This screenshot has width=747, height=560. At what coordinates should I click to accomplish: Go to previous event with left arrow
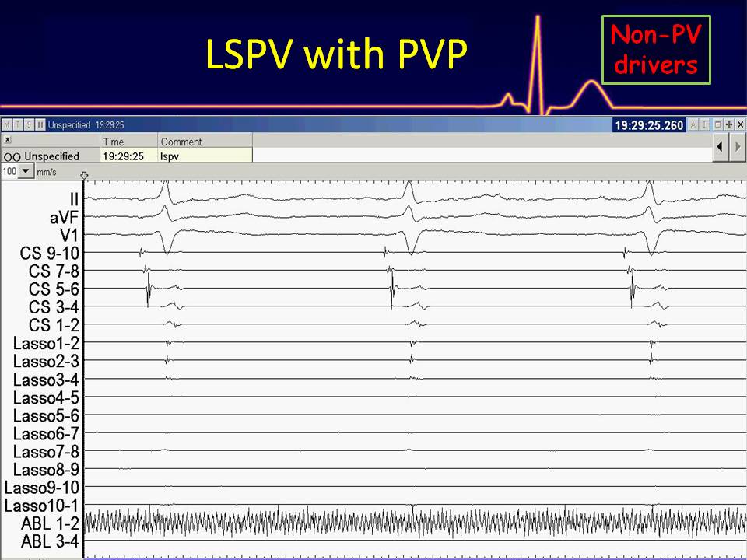click(x=721, y=147)
